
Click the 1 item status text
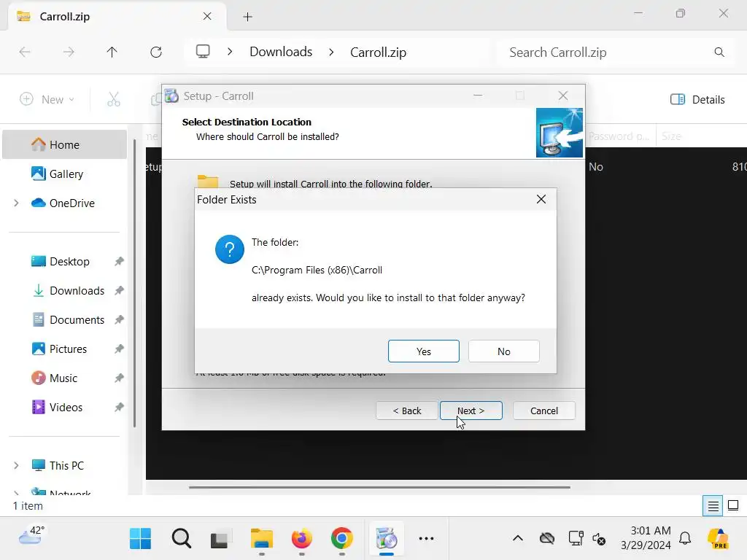click(x=28, y=506)
